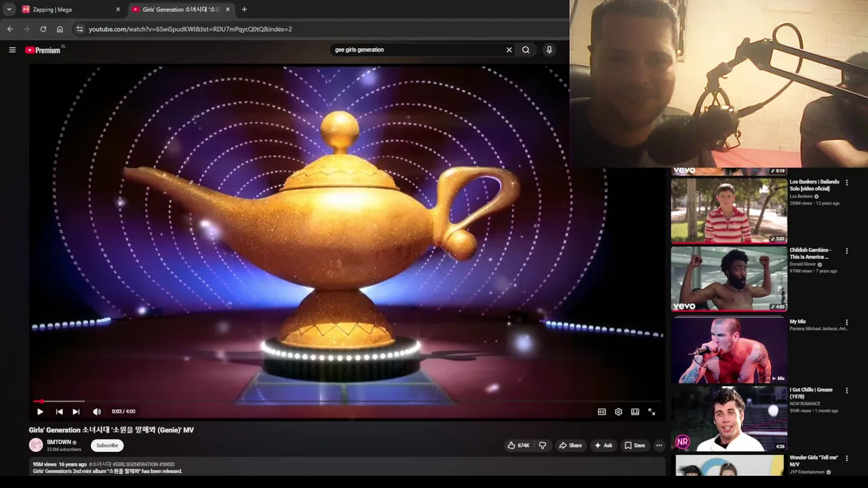Screen dimensions: 868x488
Task: Reload the current page
Action: click(43, 29)
